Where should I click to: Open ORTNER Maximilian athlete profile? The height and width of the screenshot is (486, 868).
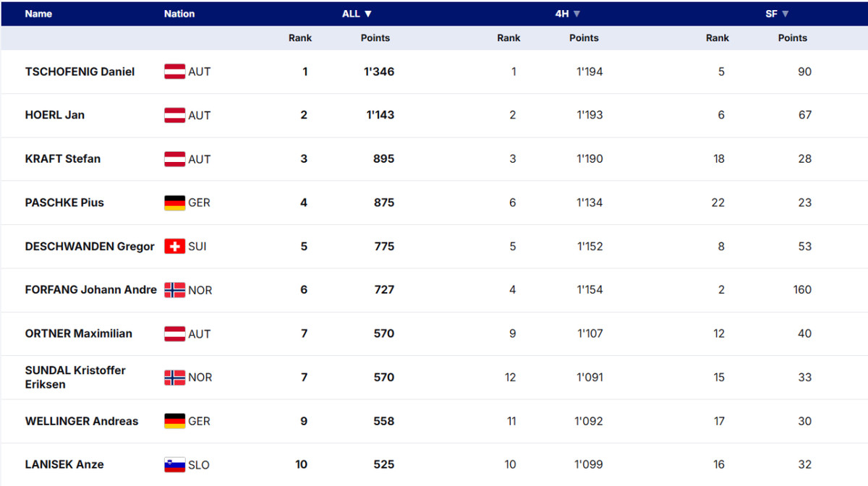[77, 333]
